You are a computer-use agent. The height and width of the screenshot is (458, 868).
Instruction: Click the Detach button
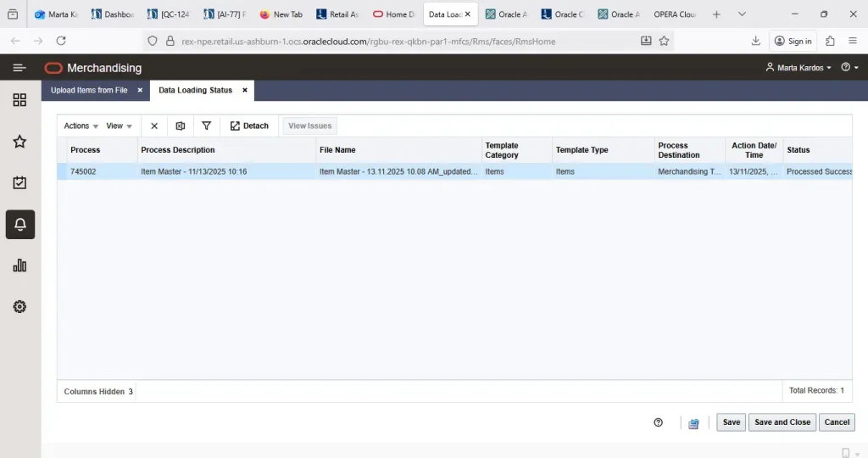click(249, 126)
